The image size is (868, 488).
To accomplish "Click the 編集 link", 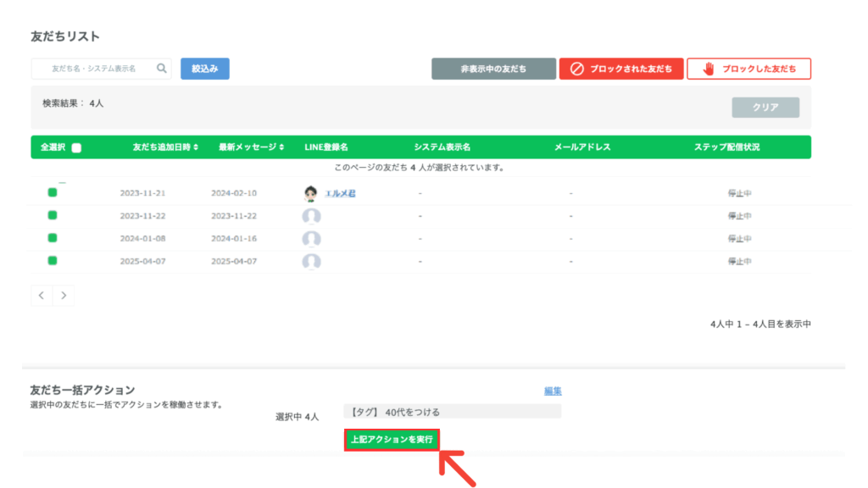I will [553, 391].
